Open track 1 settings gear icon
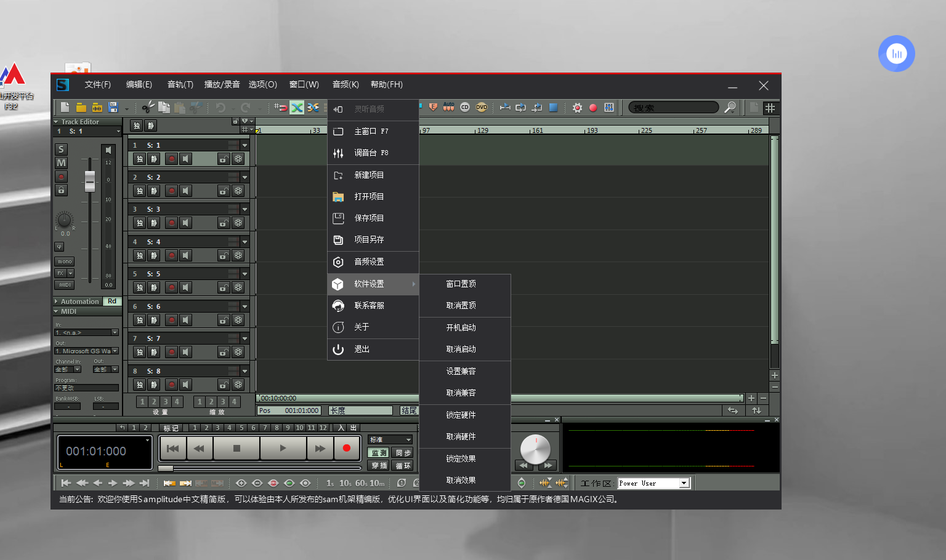The image size is (946, 560). (x=238, y=159)
